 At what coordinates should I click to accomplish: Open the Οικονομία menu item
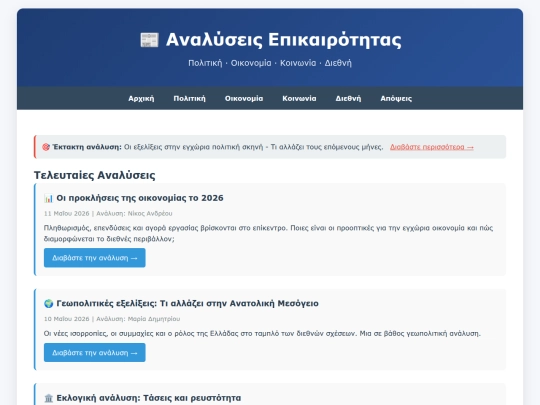(244, 98)
